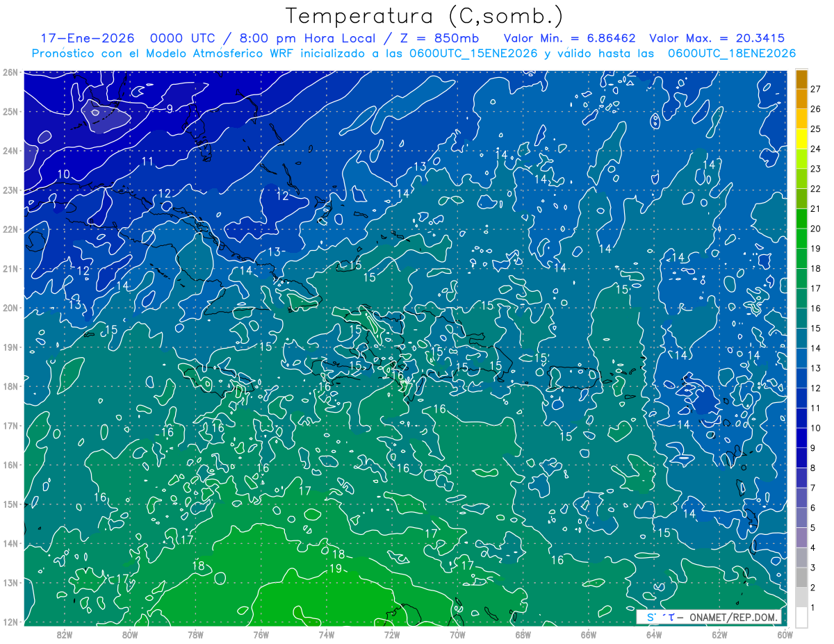Click the valid-until time '0600UTC_18ENE2026'
834x644 pixels.
click(732, 53)
